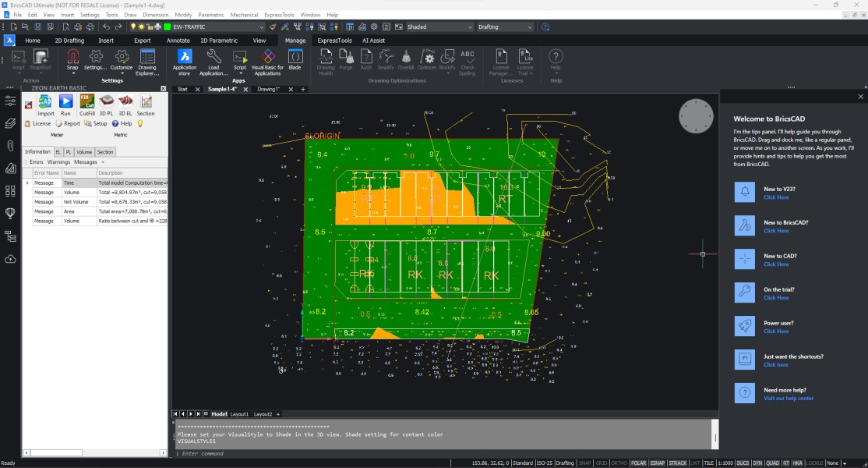Toggle STRACK in status bar
The image size is (868, 468).
(x=678, y=463)
